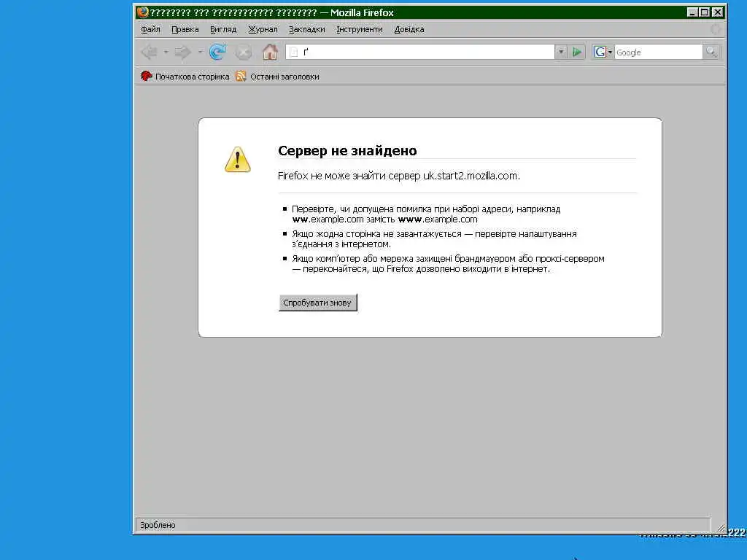
Task: Click the Google search engine icon
Action: point(600,52)
